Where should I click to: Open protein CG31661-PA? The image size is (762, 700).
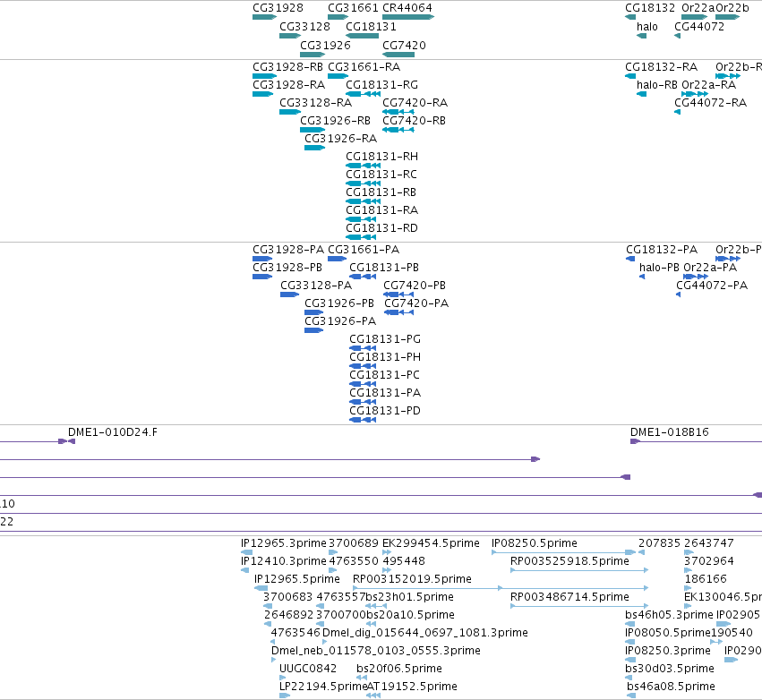(x=338, y=259)
